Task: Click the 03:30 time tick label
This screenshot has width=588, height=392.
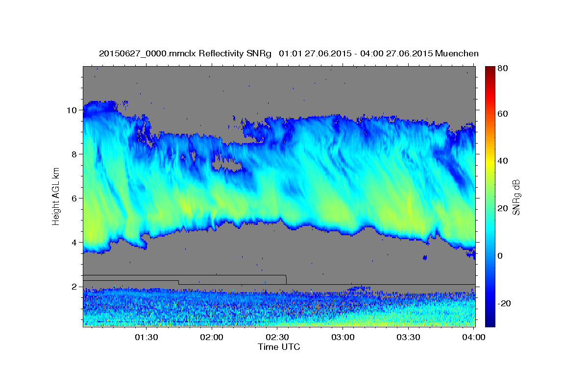Action: pos(408,338)
